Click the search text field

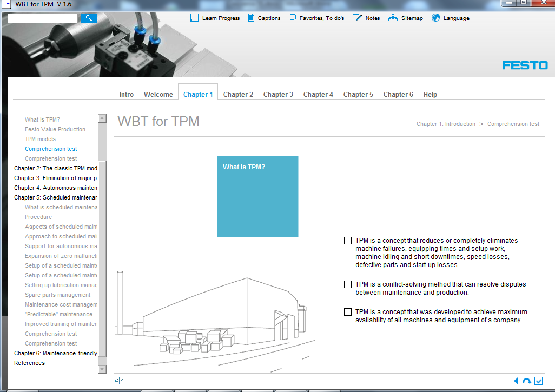point(43,18)
